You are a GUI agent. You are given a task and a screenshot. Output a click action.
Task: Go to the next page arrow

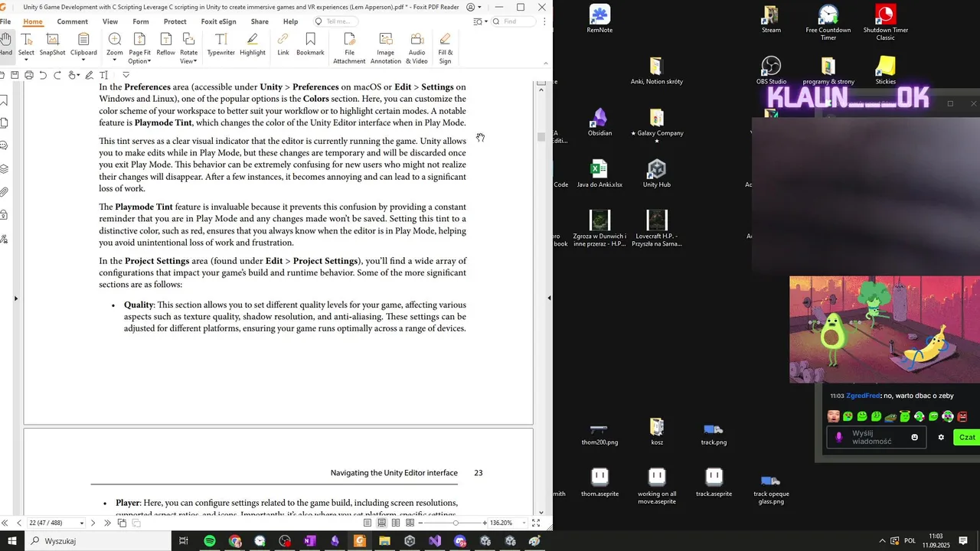(93, 523)
